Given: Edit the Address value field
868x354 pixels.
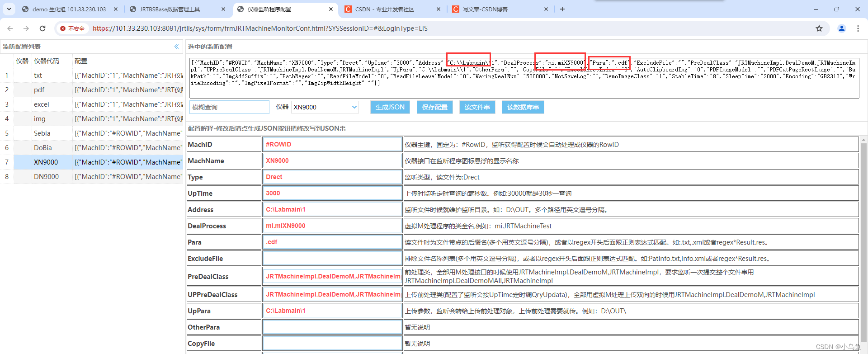Looking at the screenshot, I should (332, 209).
